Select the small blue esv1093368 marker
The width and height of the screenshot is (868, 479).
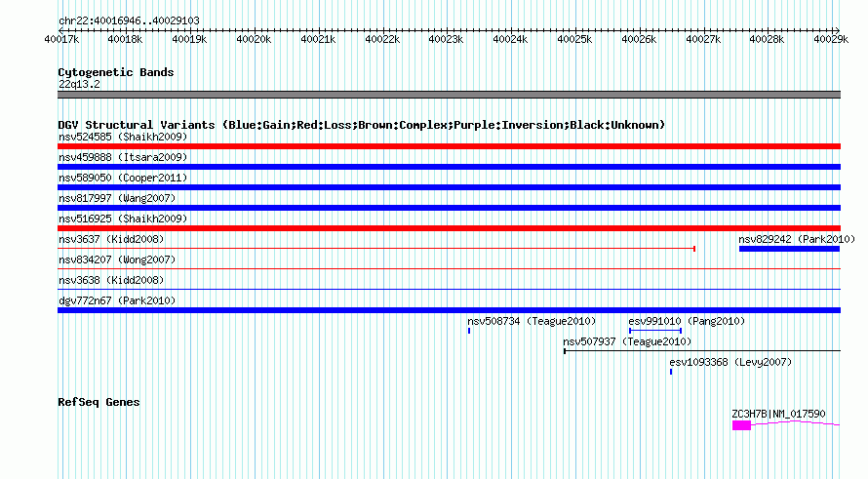pyautogui.click(x=671, y=372)
